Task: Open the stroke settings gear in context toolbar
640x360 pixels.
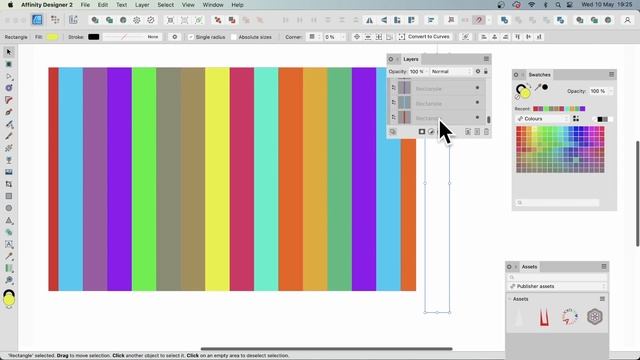Action: pos(175,37)
